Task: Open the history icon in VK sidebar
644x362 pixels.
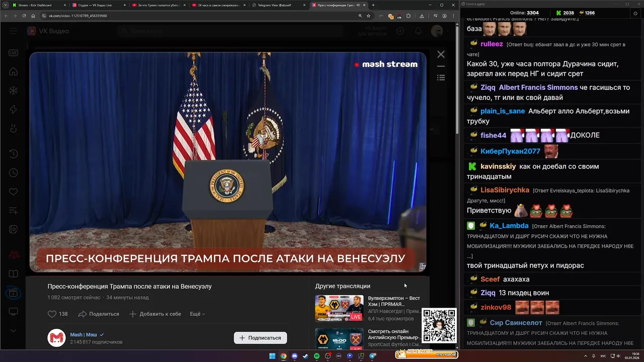Action: pyautogui.click(x=14, y=154)
